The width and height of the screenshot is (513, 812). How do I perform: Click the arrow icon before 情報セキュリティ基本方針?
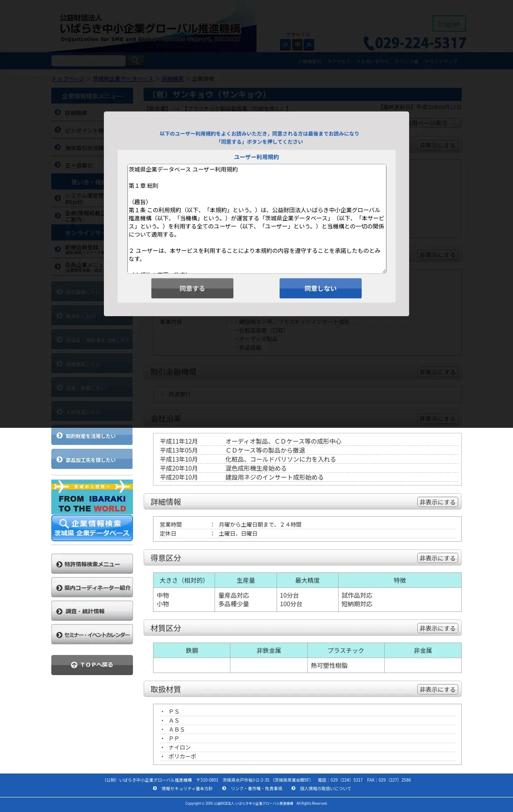tap(155, 788)
